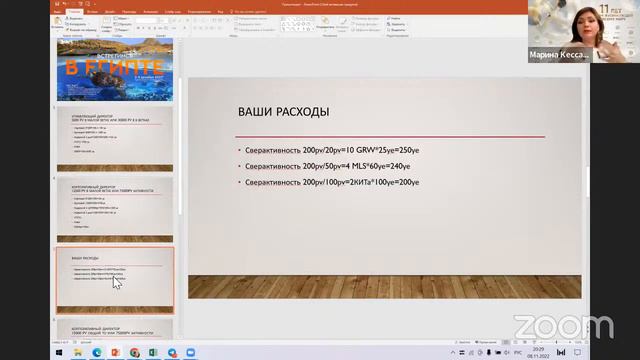Click the Paste button in the ribbon

click(x=57, y=23)
